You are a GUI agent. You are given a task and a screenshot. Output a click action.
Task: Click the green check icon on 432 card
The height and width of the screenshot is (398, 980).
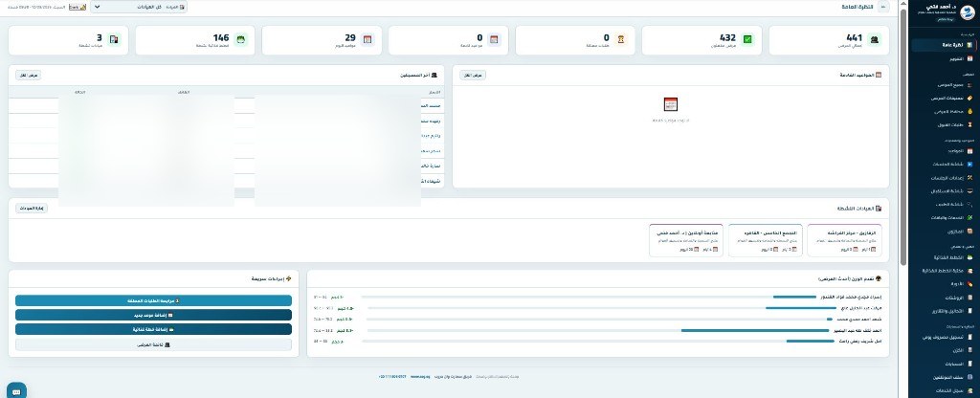click(747, 39)
